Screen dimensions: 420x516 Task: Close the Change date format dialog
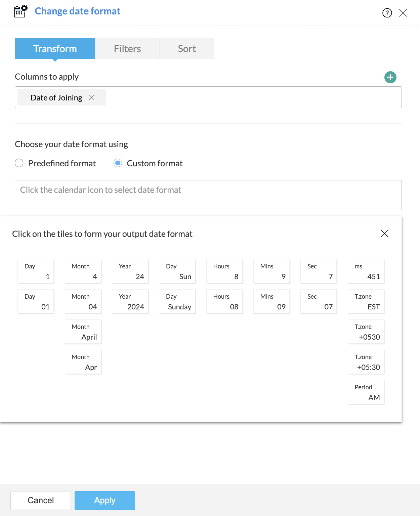(x=403, y=13)
